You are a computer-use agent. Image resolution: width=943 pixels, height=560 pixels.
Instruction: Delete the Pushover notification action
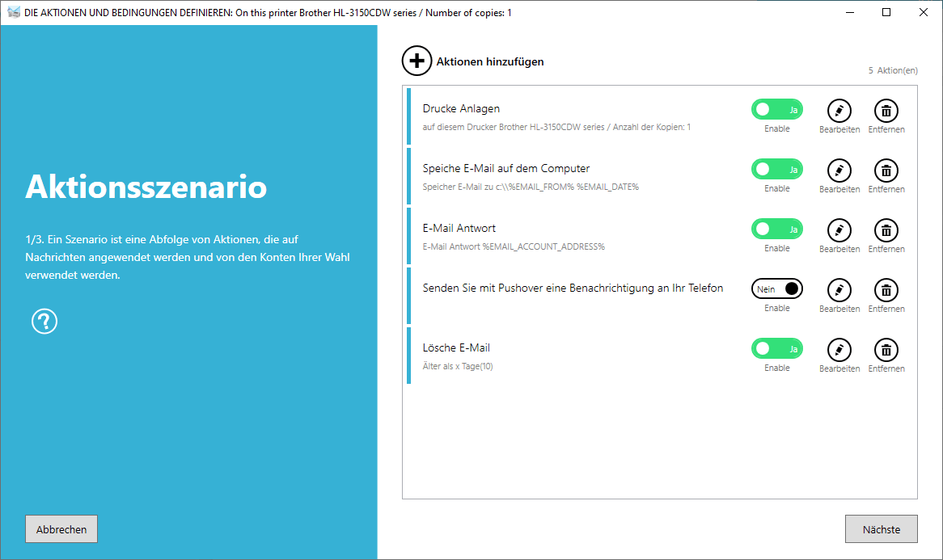point(886,290)
